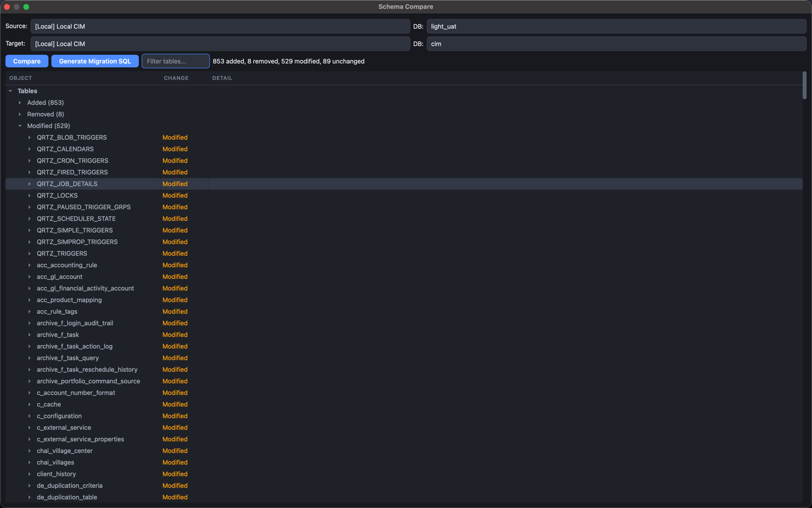The image size is (812, 508).
Task: Select acc_product_mapping table row
Action: tap(404, 300)
